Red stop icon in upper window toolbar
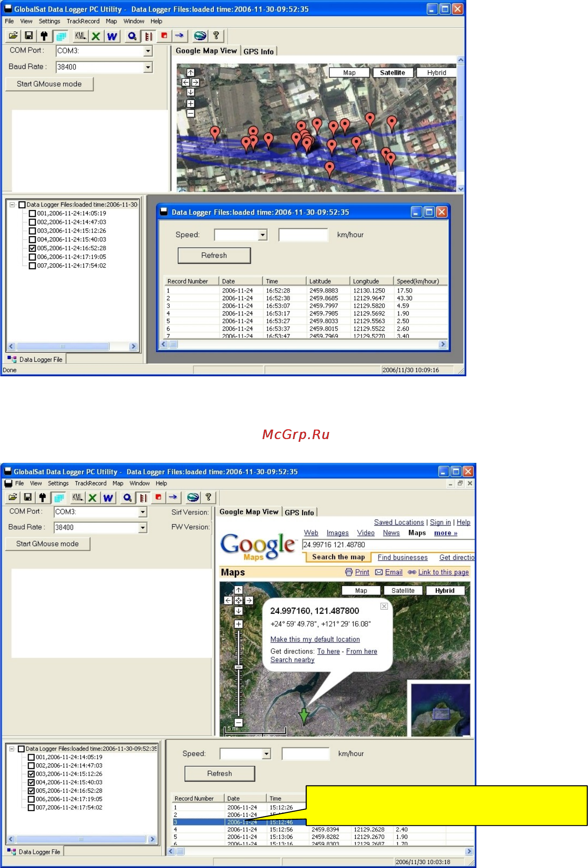The width and height of the screenshot is (588, 868). (164, 36)
